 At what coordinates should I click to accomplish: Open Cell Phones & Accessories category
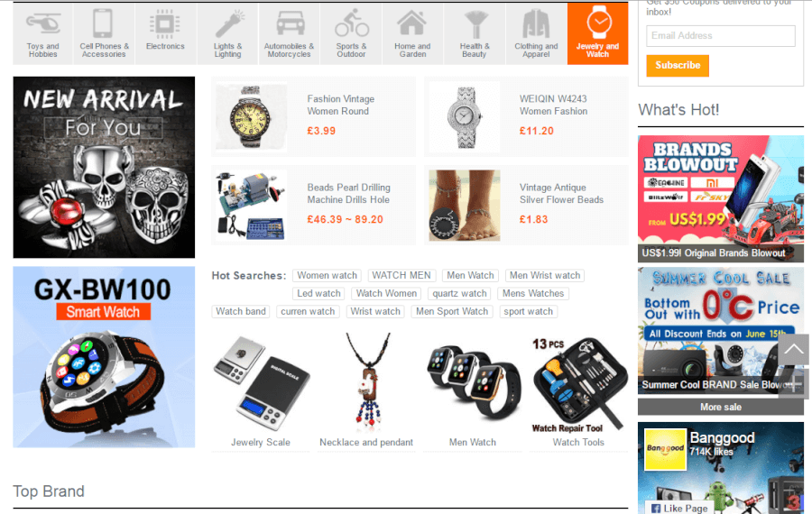click(104, 34)
